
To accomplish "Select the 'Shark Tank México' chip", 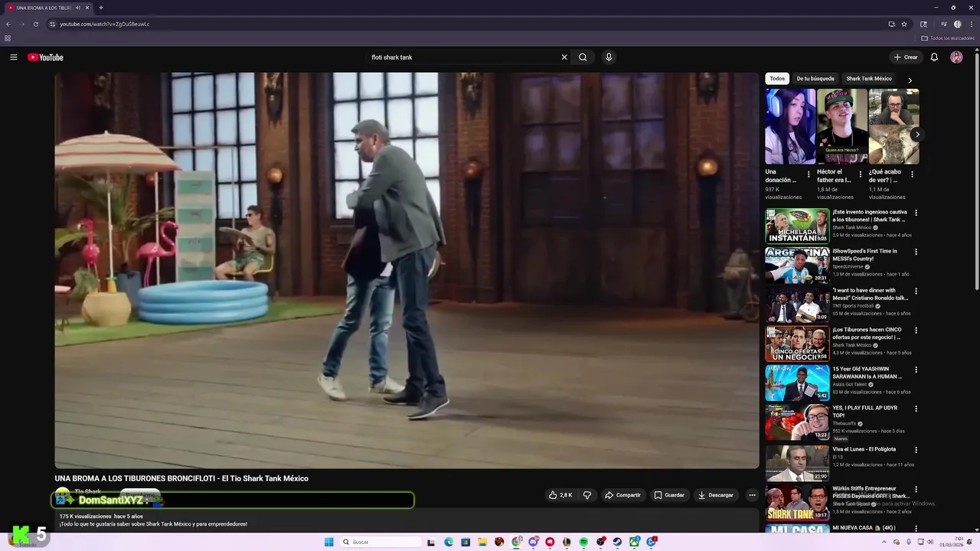I will (869, 79).
